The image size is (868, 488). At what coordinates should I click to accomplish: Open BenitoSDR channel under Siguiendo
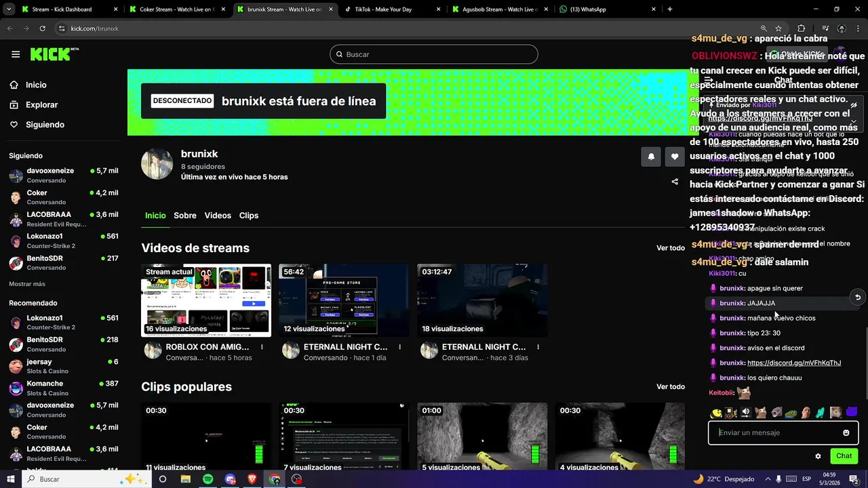(x=64, y=262)
